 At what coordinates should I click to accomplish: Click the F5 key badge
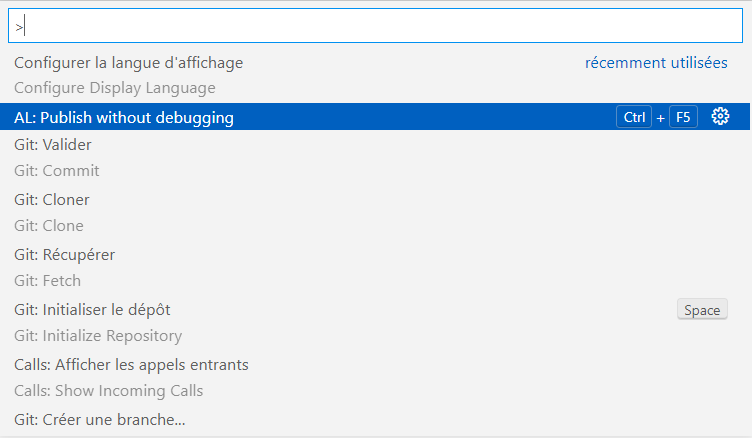click(683, 117)
